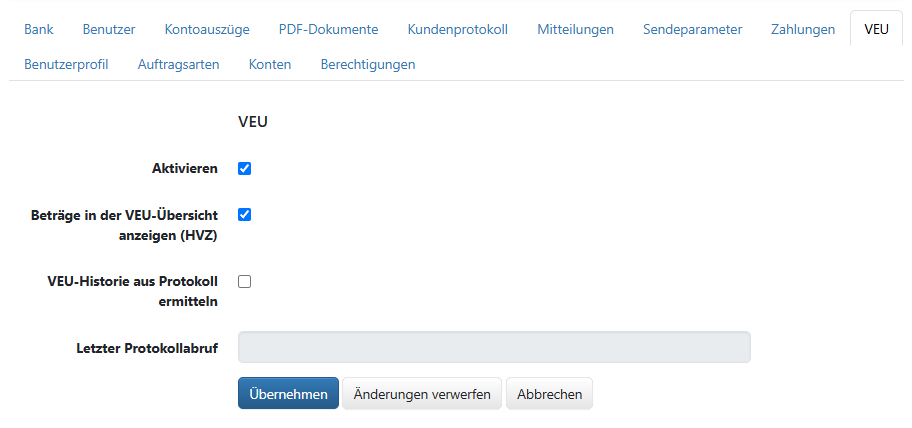Switch to the Auftragsarten tab
This screenshot has width=912, height=428.
[x=179, y=64]
